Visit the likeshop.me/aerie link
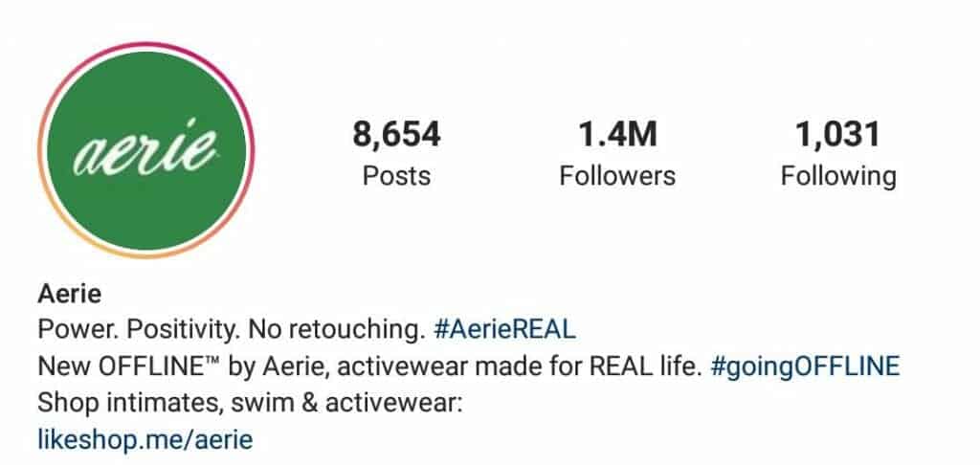The image size is (980, 465). [x=145, y=440]
